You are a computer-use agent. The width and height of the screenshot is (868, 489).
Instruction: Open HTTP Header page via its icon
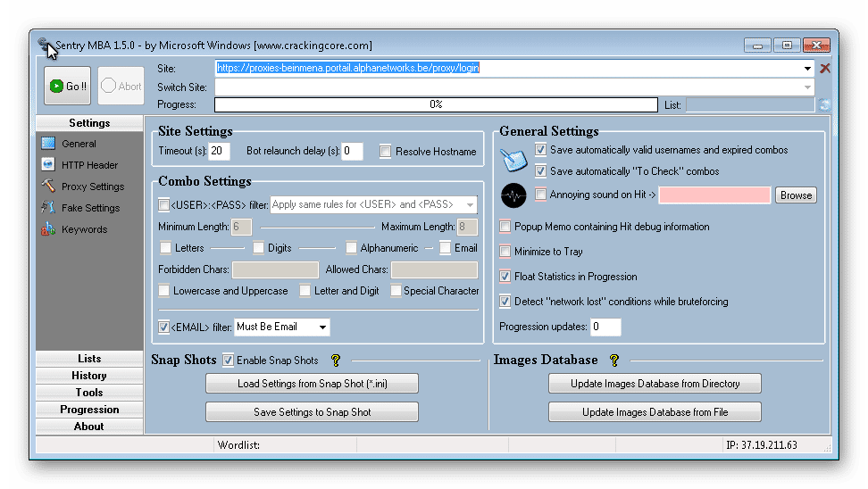point(48,165)
